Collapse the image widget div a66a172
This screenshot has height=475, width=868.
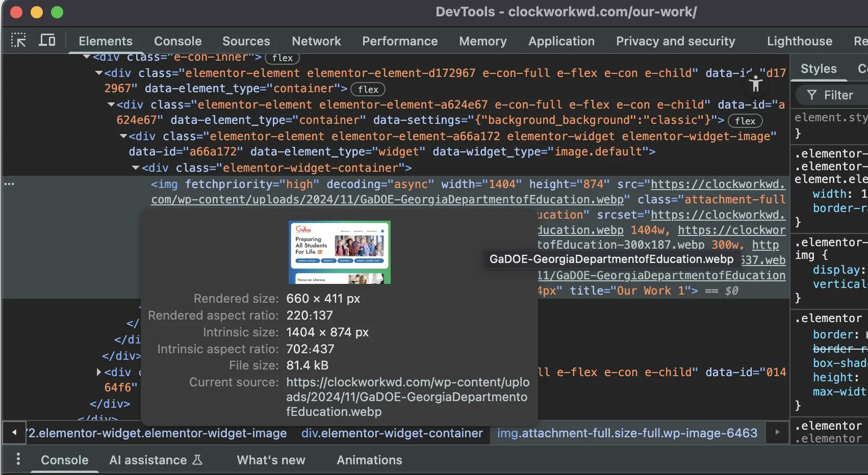click(x=123, y=136)
